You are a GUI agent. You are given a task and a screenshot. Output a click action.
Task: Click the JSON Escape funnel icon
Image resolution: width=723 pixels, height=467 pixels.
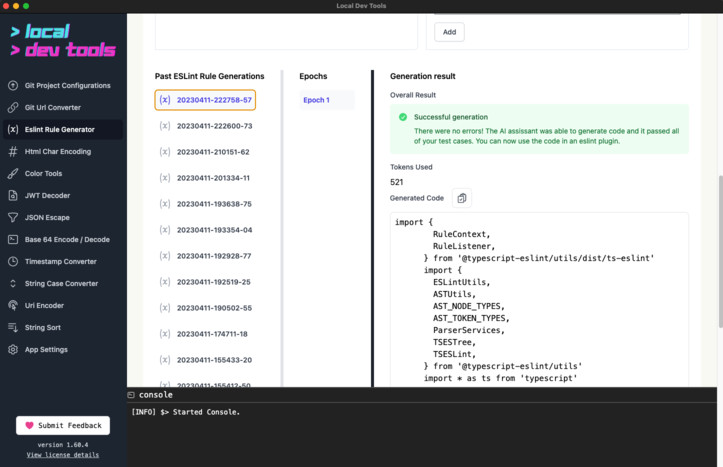coord(13,218)
